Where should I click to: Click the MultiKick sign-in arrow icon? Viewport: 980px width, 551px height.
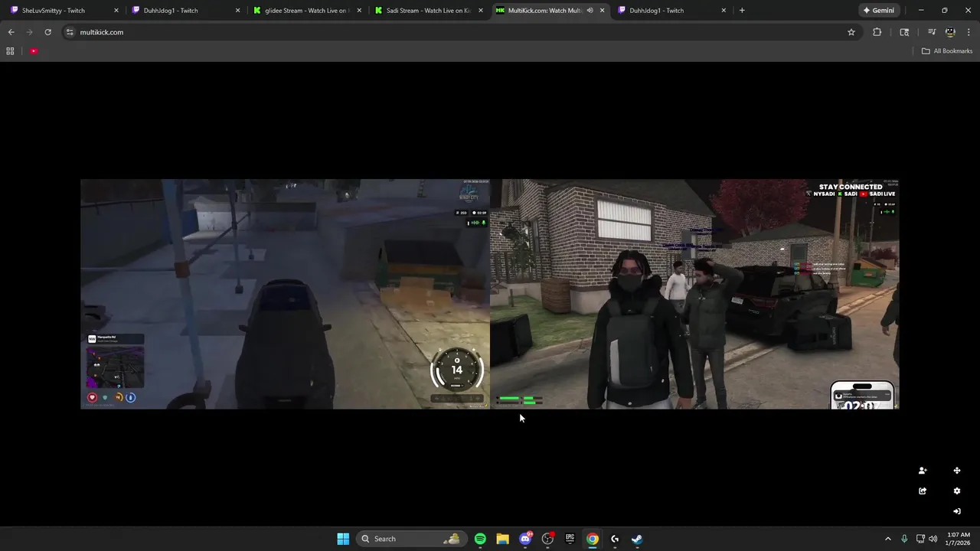tap(957, 511)
